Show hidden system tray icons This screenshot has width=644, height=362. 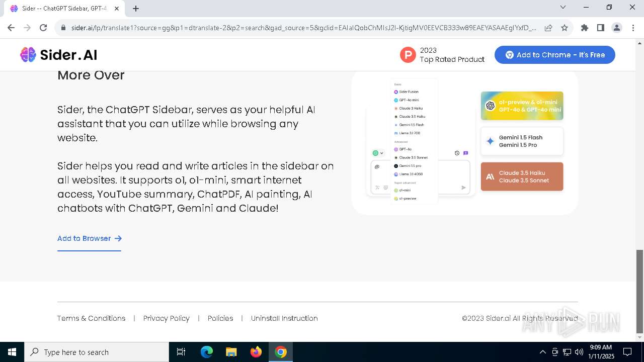click(x=542, y=352)
